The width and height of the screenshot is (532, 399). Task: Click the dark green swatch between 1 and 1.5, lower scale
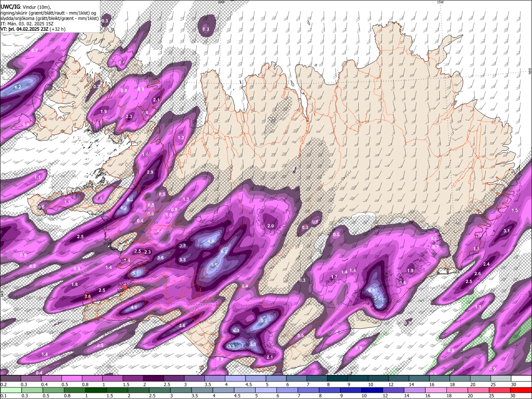coord(96,390)
